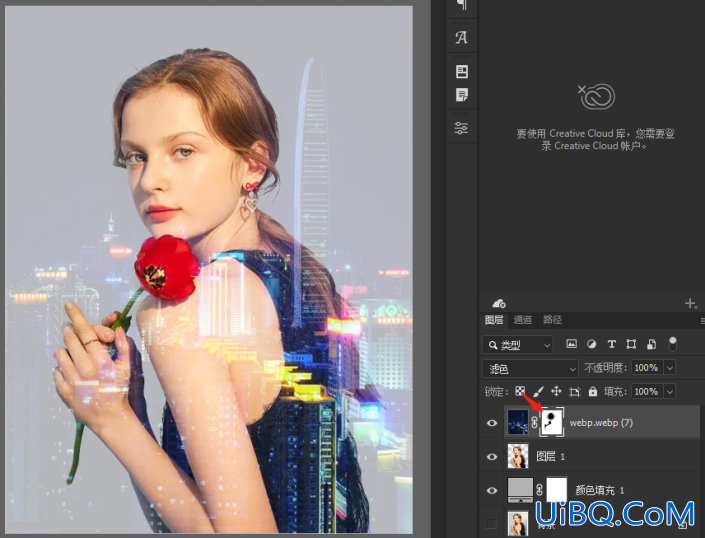Open Layers panel options menu icon
Image resolution: width=705 pixels, height=538 pixels.
click(702, 320)
